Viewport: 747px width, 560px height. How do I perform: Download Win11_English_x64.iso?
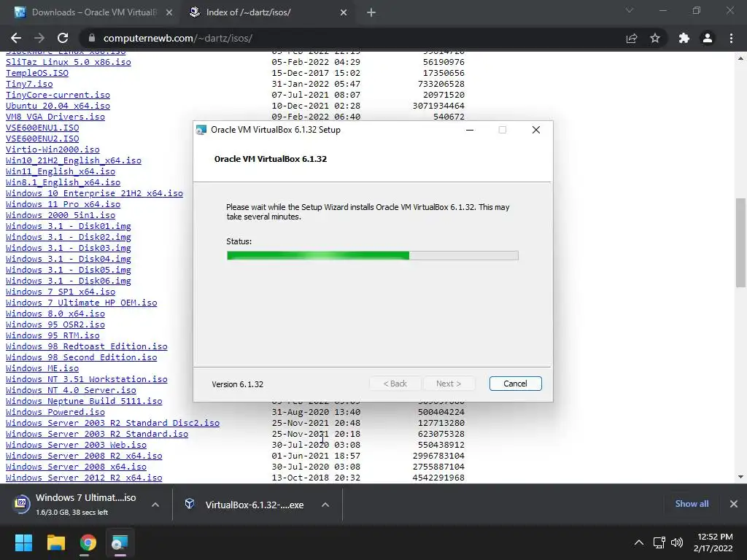tap(61, 171)
